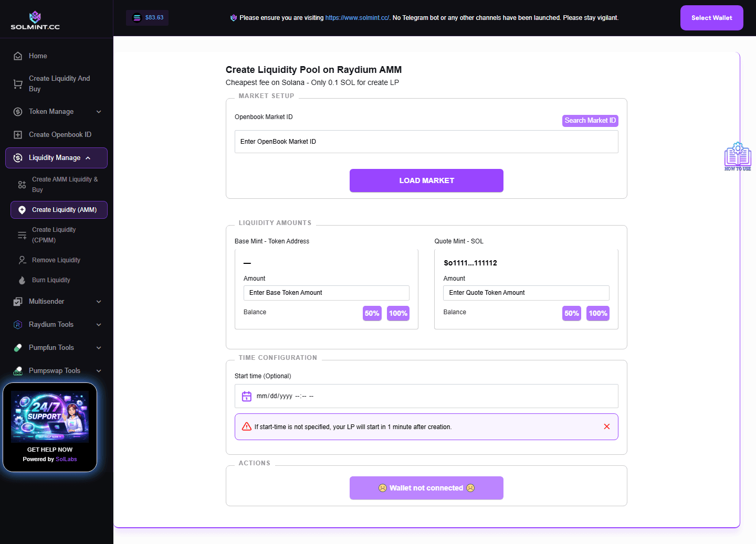Image resolution: width=756 pixels, height=544 pixels.
Task: Click the Home icon
Action: (x=18, y=56)
